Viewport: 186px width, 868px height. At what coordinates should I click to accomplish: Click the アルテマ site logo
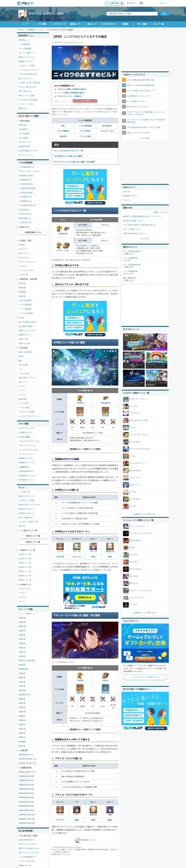(x=25, y=3)
